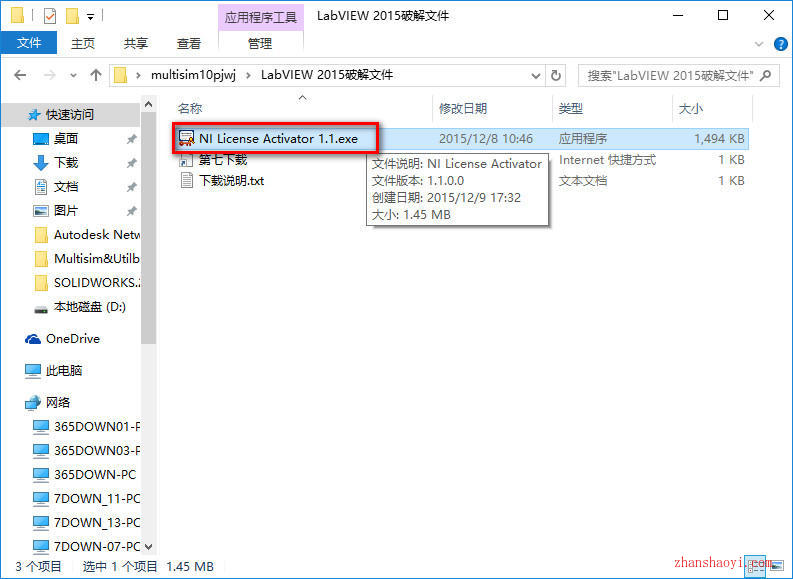793x579 pixels.
Task: Click the 第七下载 shortcut icon
Action: click(187, 160)
